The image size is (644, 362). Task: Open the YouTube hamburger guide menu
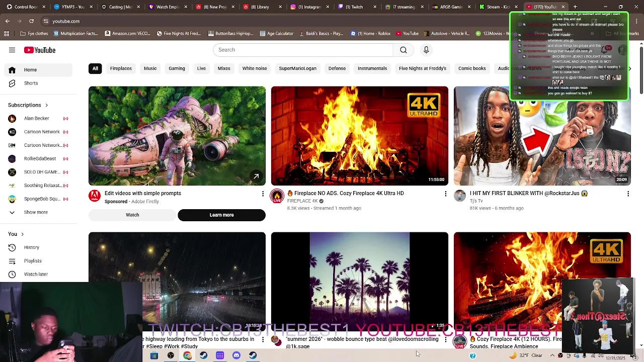tap(12, 50)
